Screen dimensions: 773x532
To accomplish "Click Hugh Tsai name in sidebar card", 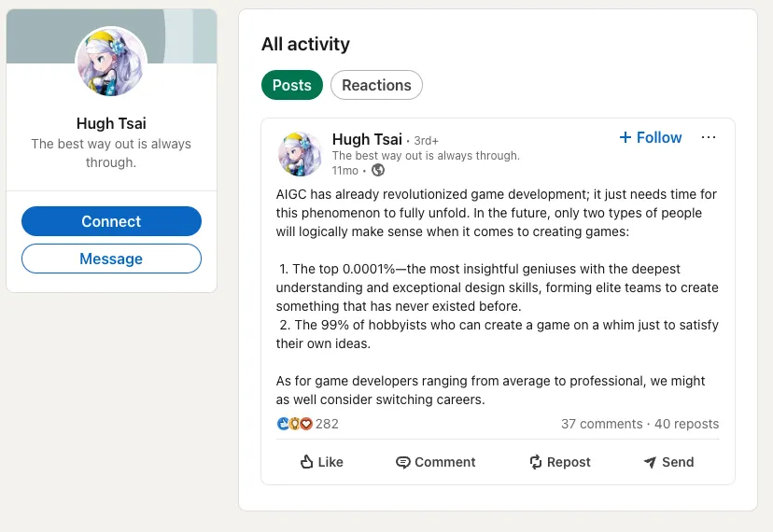I will [x=111, y=123].
